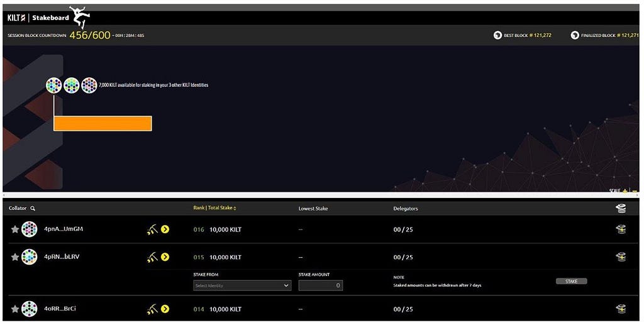This screenshot has height=325, width=644.
Task: Click the KILT Stakeboard logo
Action: coord(38,18)
